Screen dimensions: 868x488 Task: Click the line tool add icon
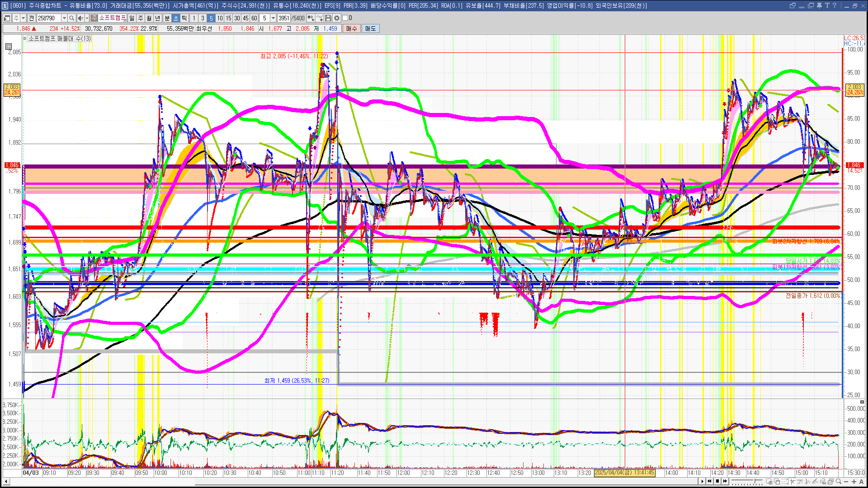pyautogui.click(x=320, y=18)
